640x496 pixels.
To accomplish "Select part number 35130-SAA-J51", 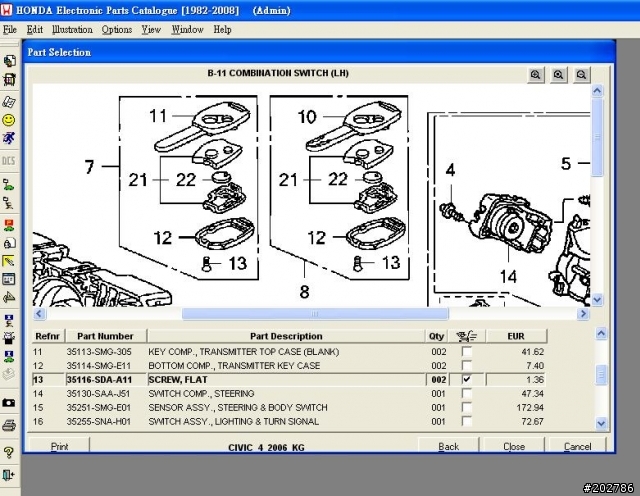I will point(98,394).
